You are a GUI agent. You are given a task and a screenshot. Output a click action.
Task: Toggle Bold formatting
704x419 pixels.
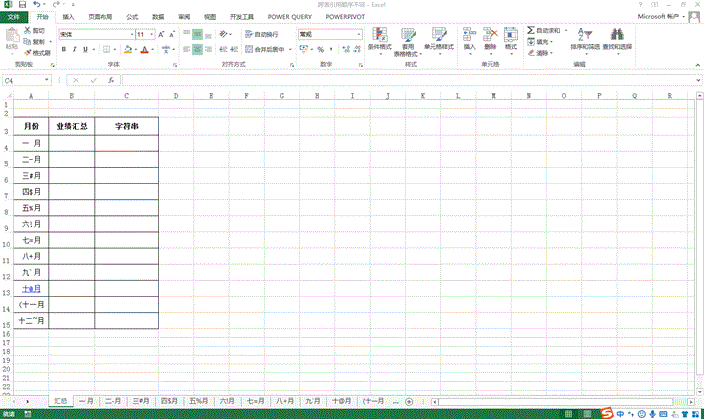coord(64,49)
